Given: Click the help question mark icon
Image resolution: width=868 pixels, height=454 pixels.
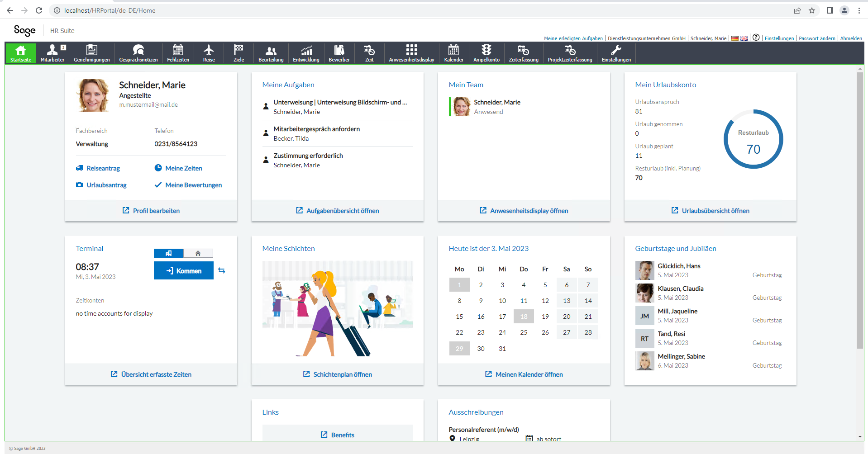Looking at the screenshot, I should (756, 38).
